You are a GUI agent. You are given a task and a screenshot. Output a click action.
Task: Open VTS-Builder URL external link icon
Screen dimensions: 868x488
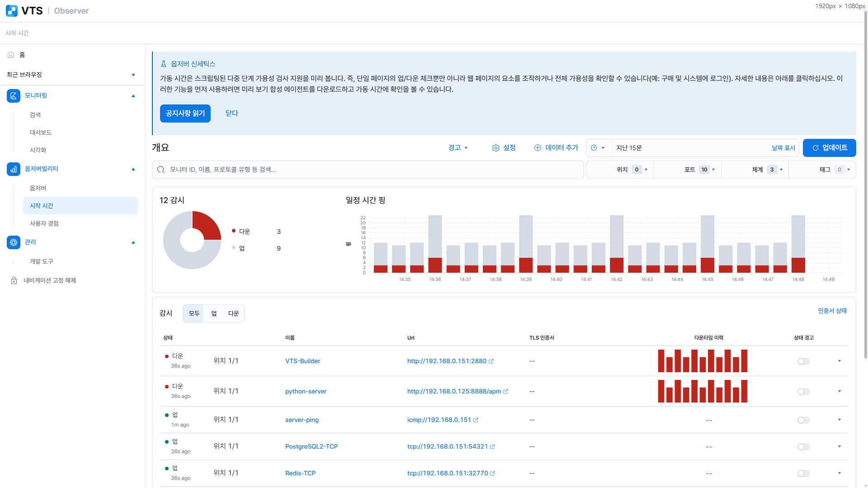[x=491, y=361]
